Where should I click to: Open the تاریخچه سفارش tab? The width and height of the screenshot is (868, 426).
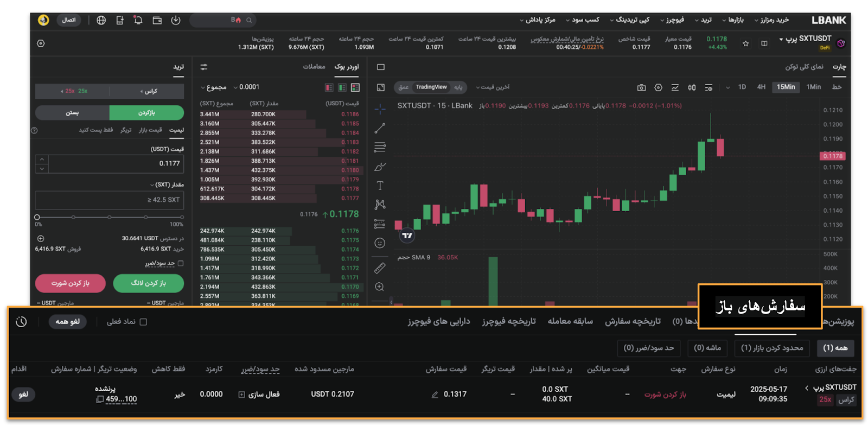tap(633, 321)
